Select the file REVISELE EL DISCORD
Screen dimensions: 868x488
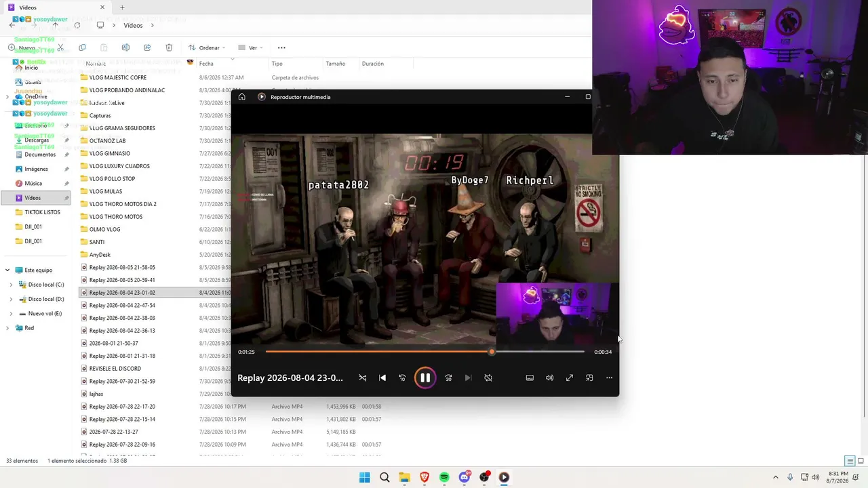[x=115, y=369]
